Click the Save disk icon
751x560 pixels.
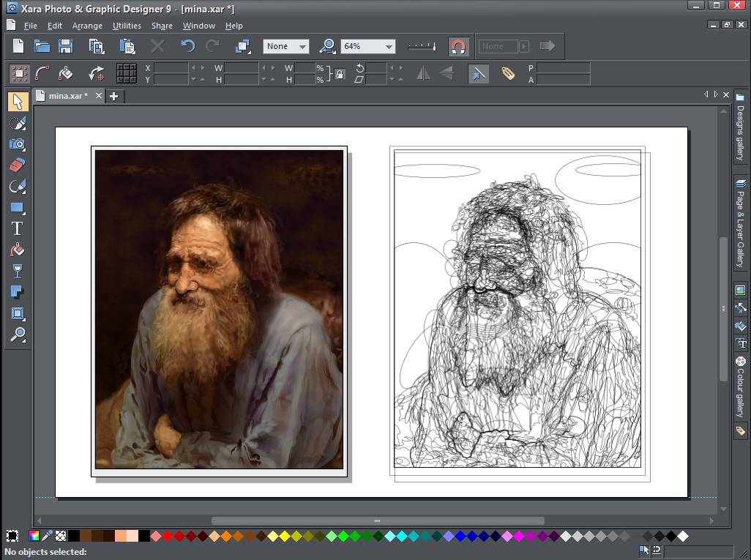coord(66,46)
